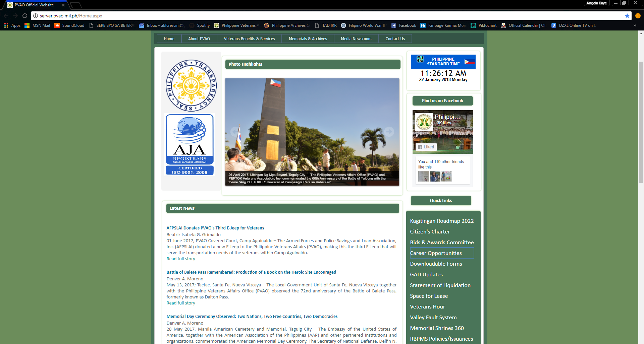Open About PVAO menu
The height and width of the screenshot is (344, 644).
pos(199,39)
